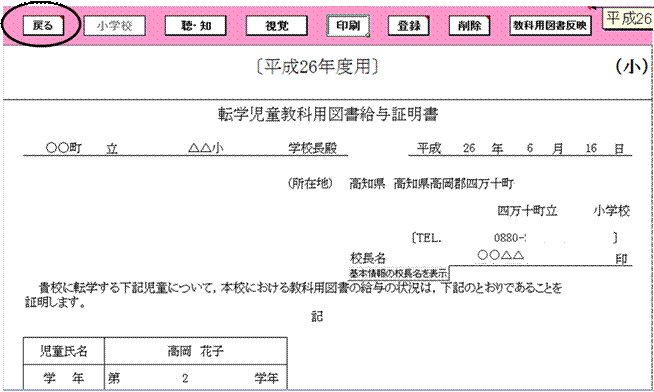Click the 印刷 print button
The height and width of the screenshot is (392, 654).
click(x=348, y=26)
